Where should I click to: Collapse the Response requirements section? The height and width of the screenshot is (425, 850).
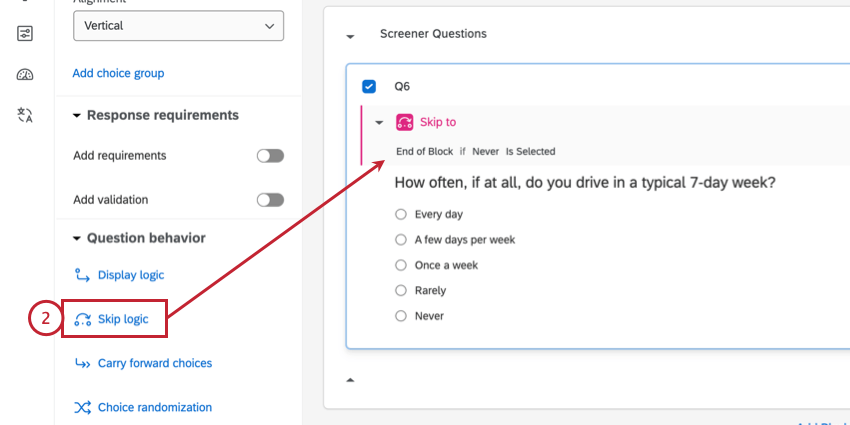click(x=77, y=116)
